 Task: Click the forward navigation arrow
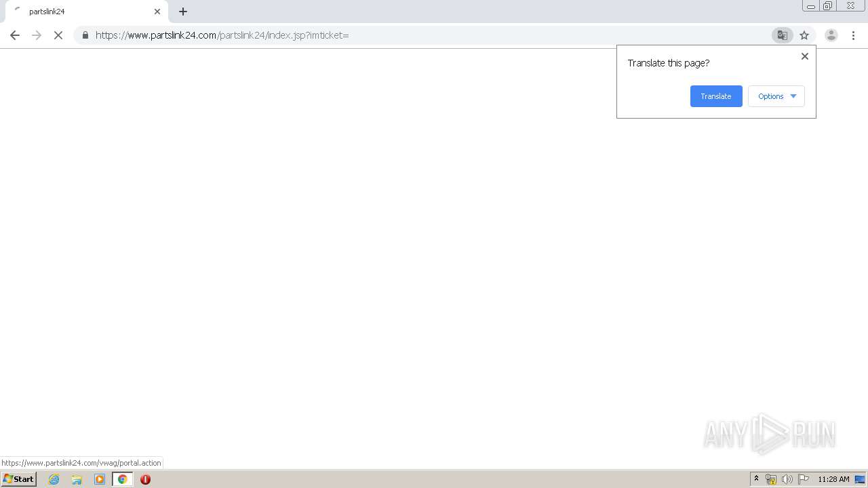tap(37, 35)
